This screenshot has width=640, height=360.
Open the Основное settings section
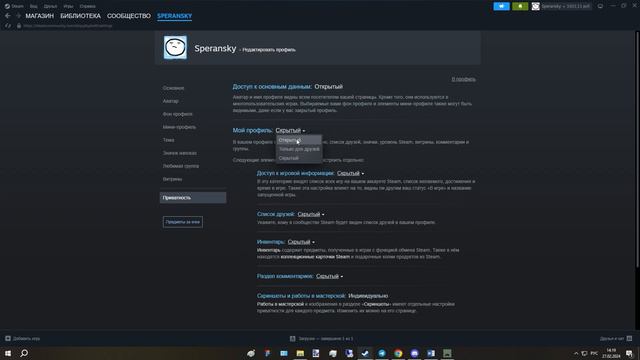click(x=173, y=88)
